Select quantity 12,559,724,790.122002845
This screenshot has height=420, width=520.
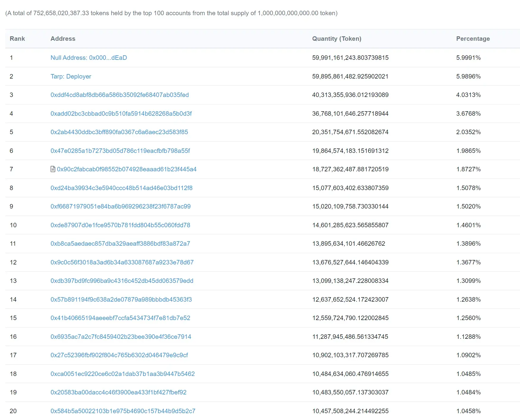(350, 318)
